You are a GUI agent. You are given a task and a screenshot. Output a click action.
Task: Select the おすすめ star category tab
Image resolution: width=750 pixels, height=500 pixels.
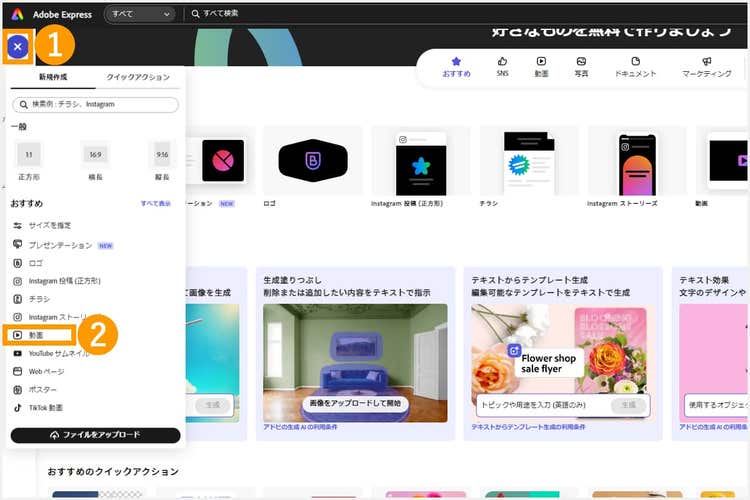coord(456,67)
